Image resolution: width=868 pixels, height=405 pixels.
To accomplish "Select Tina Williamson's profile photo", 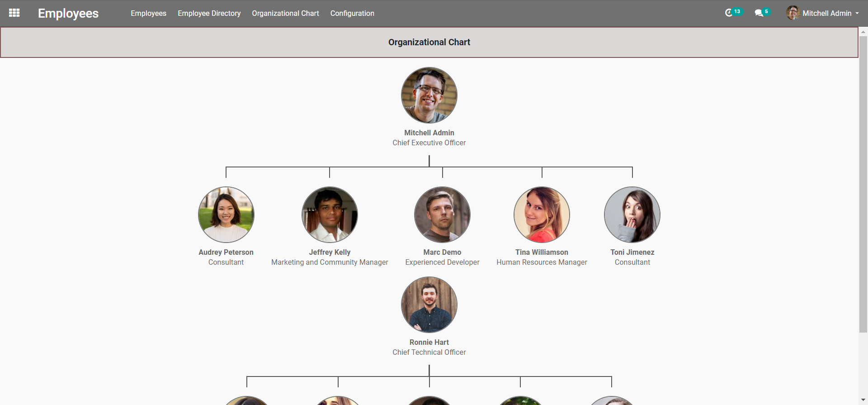I will [x=542, y=215].
